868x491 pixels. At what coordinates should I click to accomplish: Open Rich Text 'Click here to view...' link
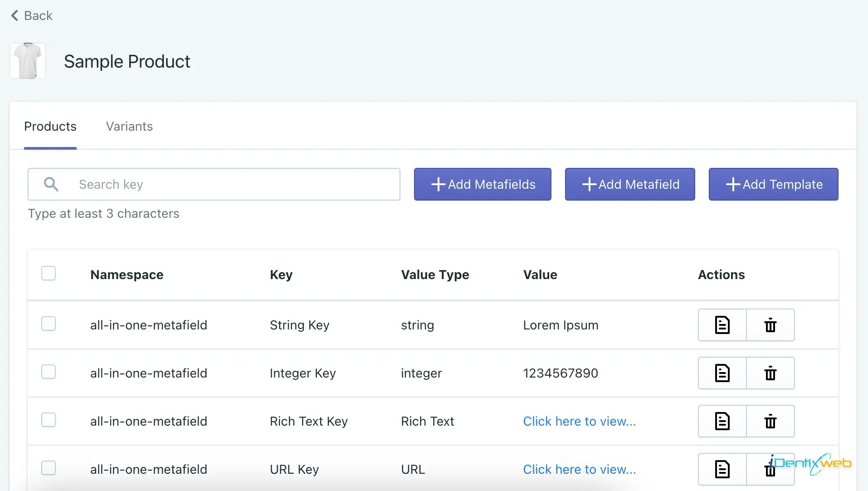pyautogui.click(x=579, y=421)
